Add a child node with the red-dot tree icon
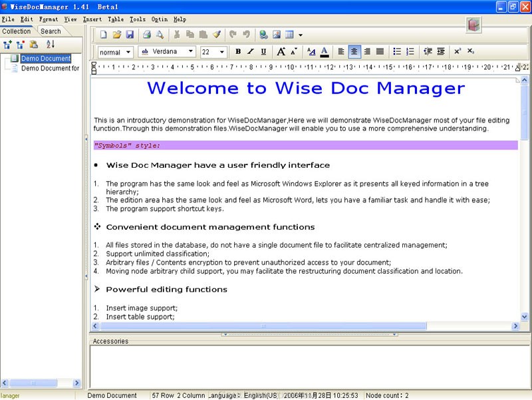Image resolution: width=532 pixels, height=400 pixels. point(21,45)
